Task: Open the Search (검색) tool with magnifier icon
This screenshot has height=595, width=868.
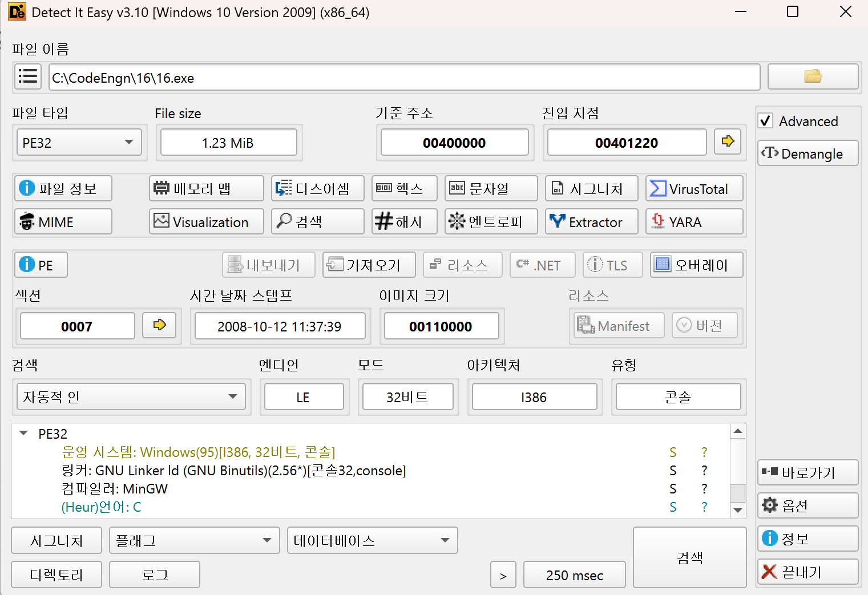Action: pyautogui.click(x=318, y=221)
